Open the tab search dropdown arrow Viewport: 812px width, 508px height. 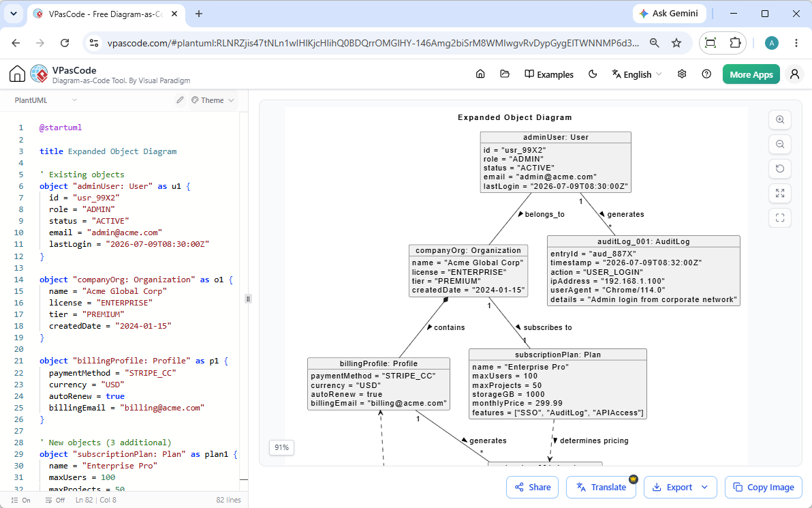(x=14, y=14)
